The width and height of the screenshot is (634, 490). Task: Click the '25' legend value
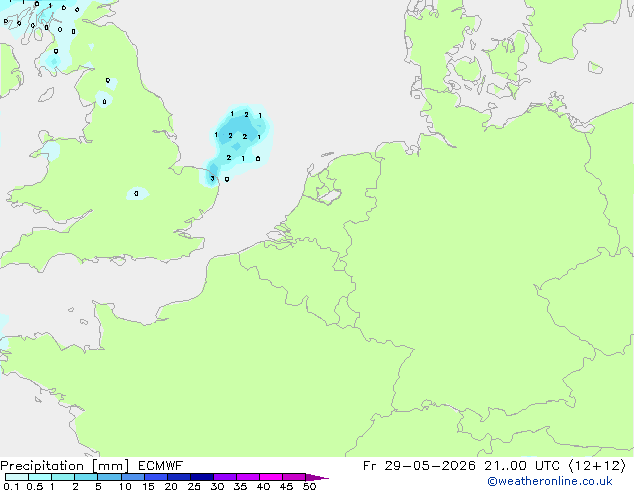point(194,486)
